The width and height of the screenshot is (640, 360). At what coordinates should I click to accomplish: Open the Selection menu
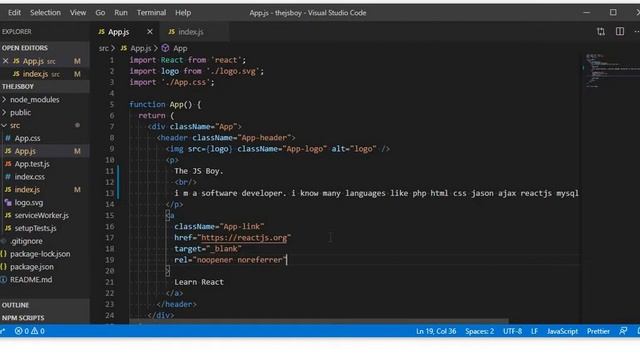pos(45,13)
